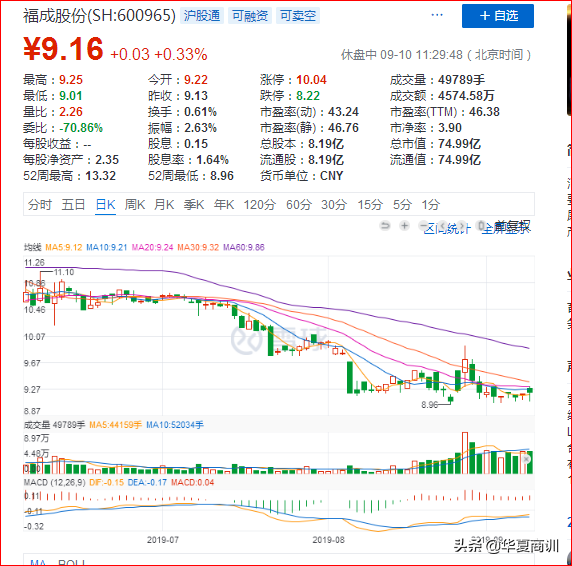Click the 换手 value 0.61%
The width and height of the screenshot is (572, 566).
coord(200,112)
